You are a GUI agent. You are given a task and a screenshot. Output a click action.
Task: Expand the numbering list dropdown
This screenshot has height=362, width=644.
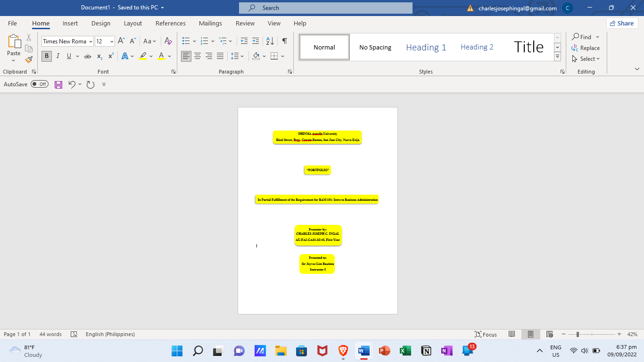pos(213,41)
